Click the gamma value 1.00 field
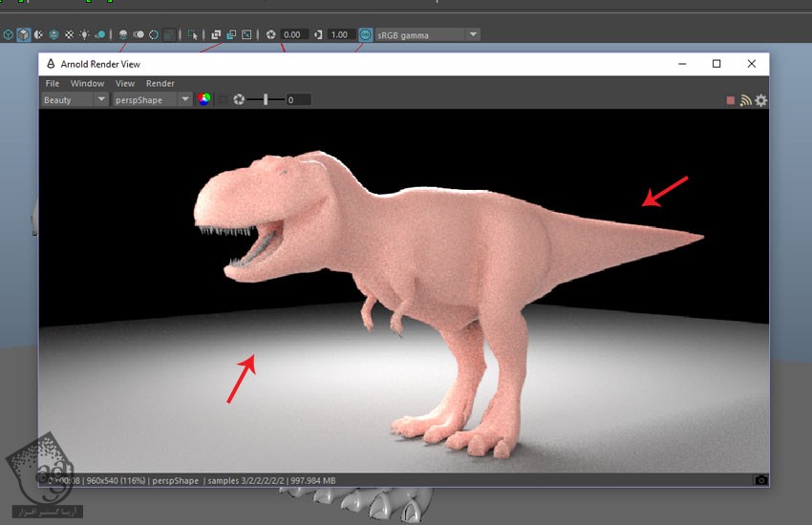The height and width of the screenshot is (525, 812). click(x=342, y=34)
